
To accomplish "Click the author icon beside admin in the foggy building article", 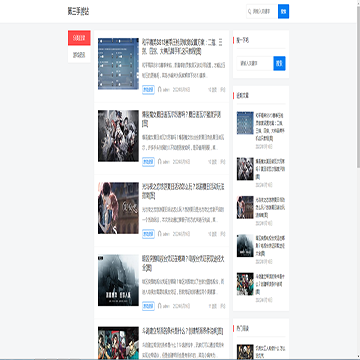I will click(160, 306).
